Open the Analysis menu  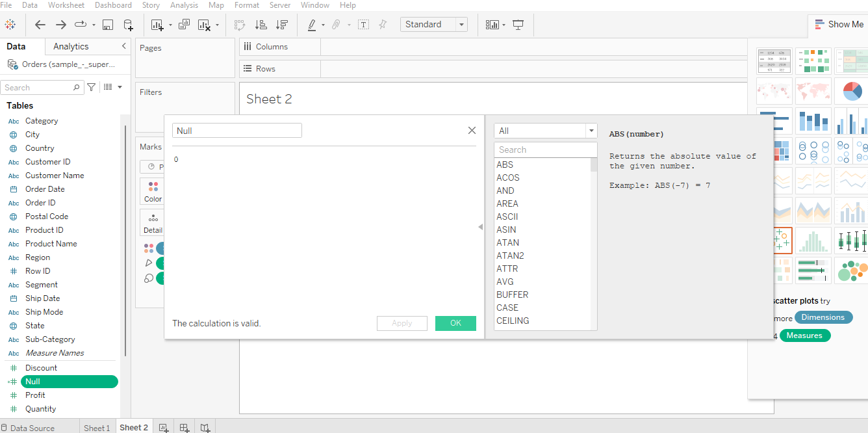[184, 5]
